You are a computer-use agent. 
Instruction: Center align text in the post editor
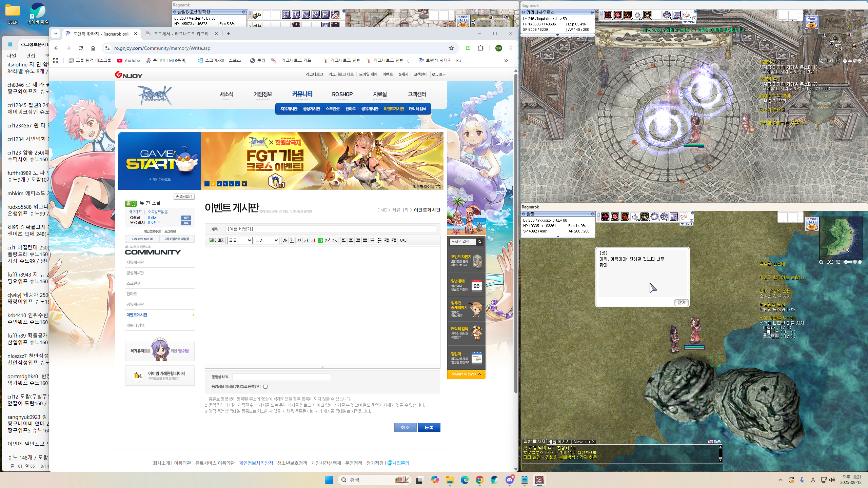351,240
